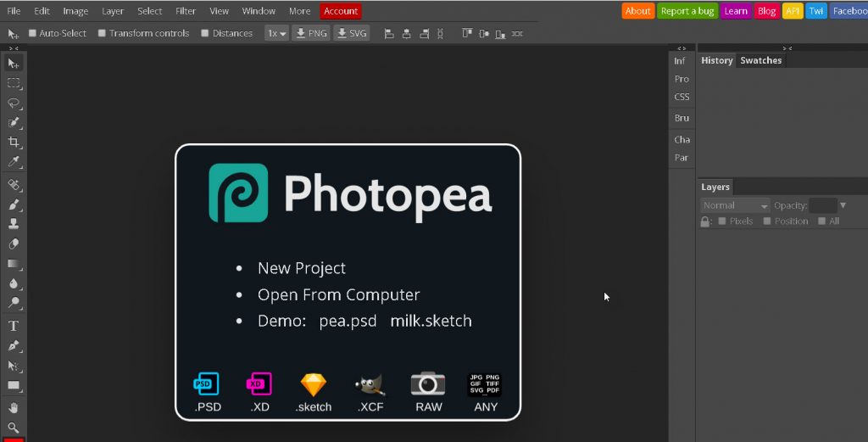This screenshot has height=442, width=868.
Task: Collapse the right panel using top arrows
Action: (x=787, y=48)
